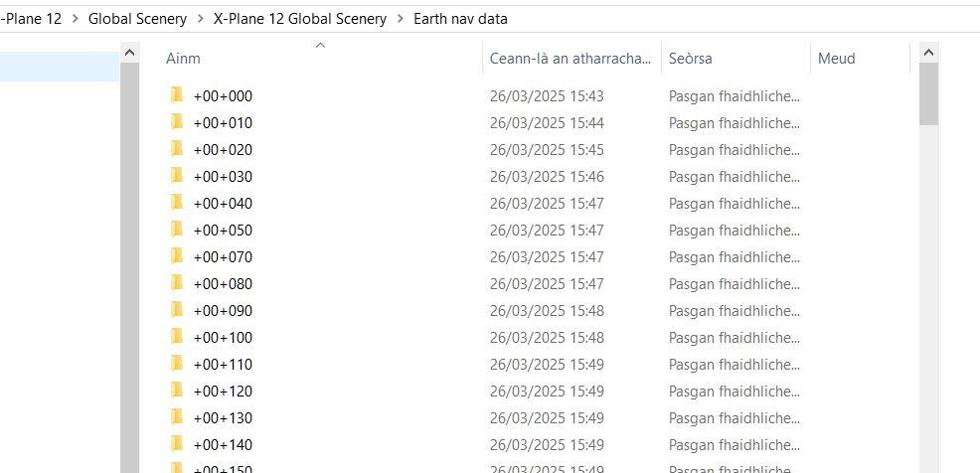Click the Meud column header
The height and width of the screenshot is (473, 980).
[x=836, y=59]
